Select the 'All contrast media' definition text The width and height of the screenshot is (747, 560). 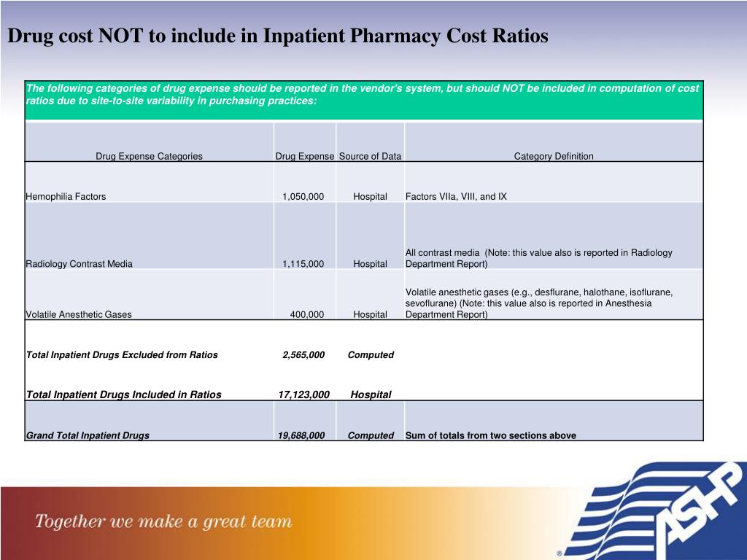tap(539, 258)
